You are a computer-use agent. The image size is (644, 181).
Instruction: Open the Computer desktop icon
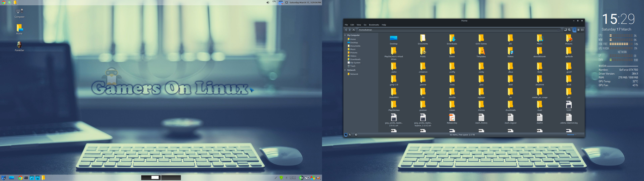pos(19,13)
